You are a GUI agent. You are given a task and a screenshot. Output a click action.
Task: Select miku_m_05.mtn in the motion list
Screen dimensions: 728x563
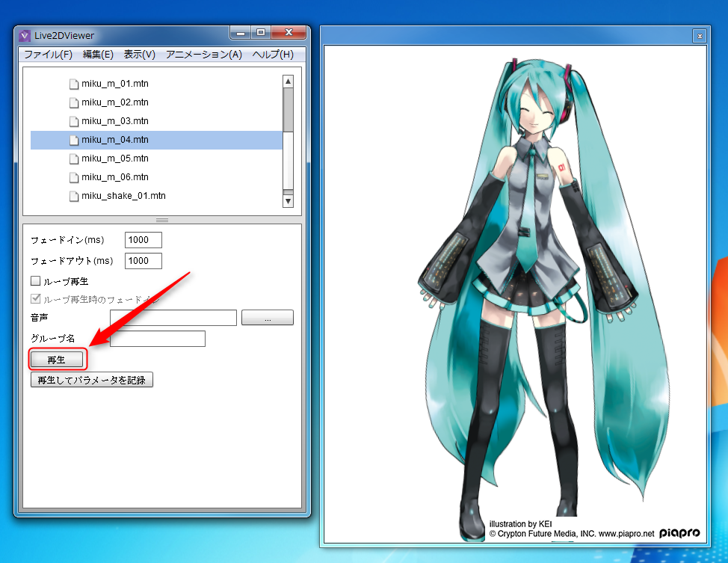[114, 159]
